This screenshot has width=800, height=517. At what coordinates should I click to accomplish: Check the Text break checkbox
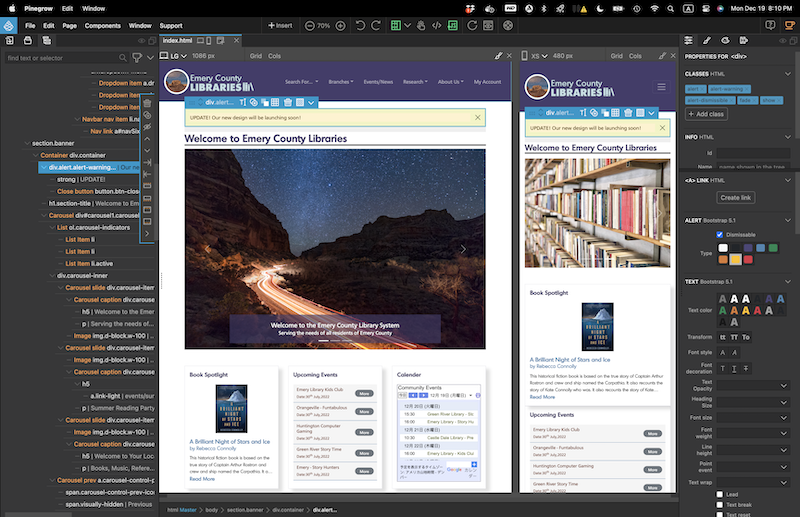720,504
